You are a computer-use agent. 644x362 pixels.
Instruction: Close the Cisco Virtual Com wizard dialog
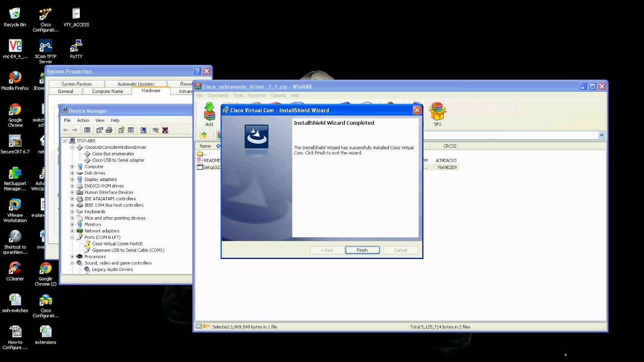tap(417, 110)
